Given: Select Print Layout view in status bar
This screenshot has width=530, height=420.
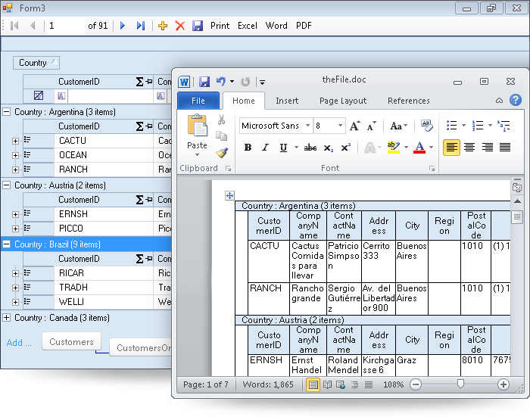Looking at the screenshot, I should [313, 384].
